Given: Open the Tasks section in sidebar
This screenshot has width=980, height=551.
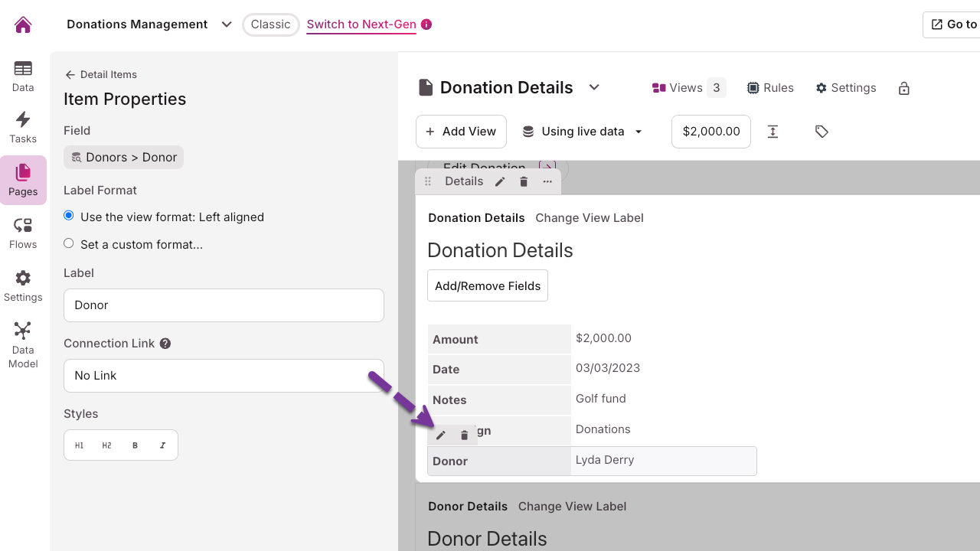Looking at the screenshot, I should pyautogui.click(x=23, y=127).
